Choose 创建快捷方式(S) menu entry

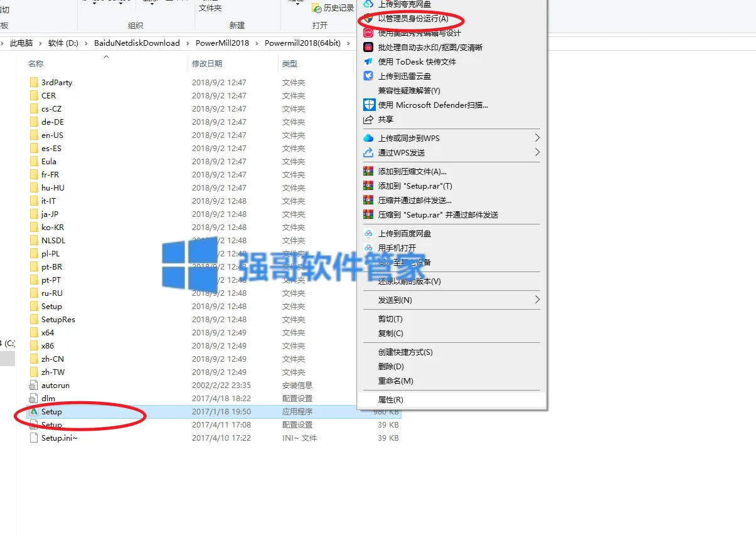pyautogui.click(x=405, y=352)
